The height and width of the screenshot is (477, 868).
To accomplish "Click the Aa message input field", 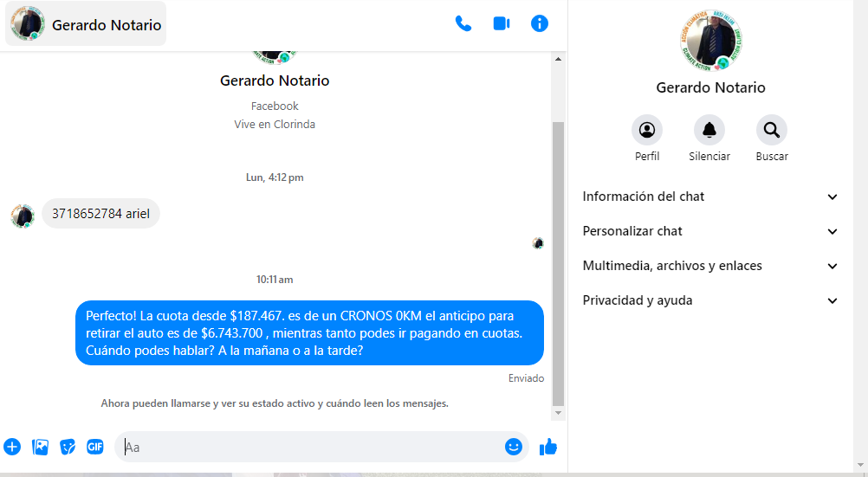I will 312,447.
